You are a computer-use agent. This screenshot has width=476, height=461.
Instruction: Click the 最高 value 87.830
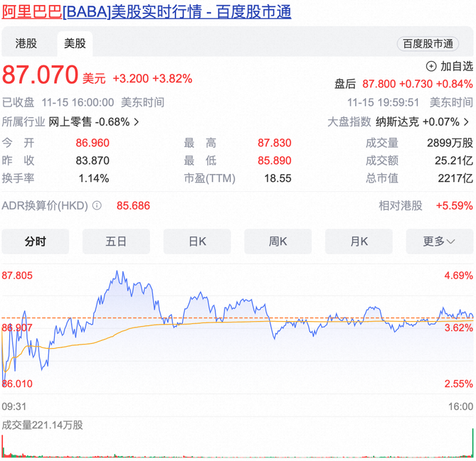(274, 143)
